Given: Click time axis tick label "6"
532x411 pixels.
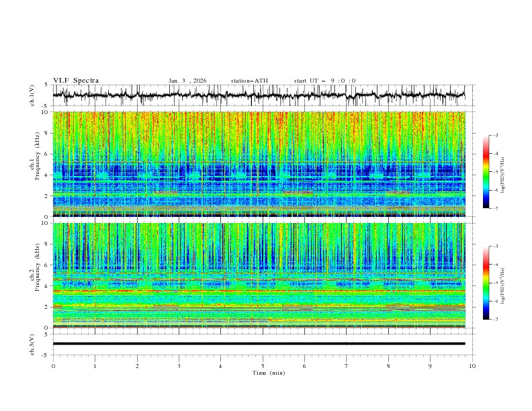Looking at the screenshot, I should point(304,366).
